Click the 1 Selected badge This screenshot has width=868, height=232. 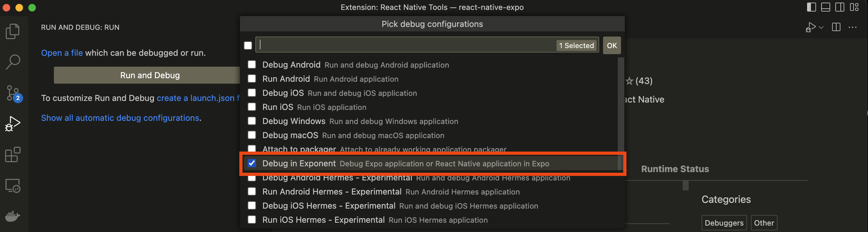tap(576, 46)
